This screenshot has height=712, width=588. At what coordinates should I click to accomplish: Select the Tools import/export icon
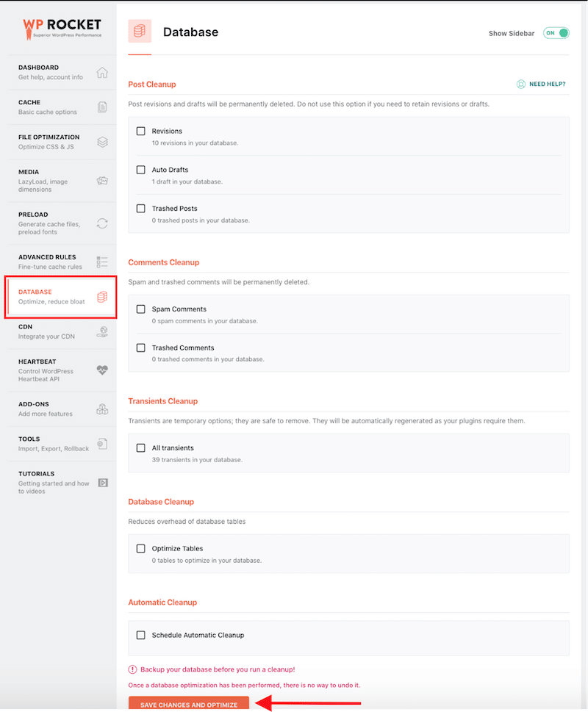[105, 442]
